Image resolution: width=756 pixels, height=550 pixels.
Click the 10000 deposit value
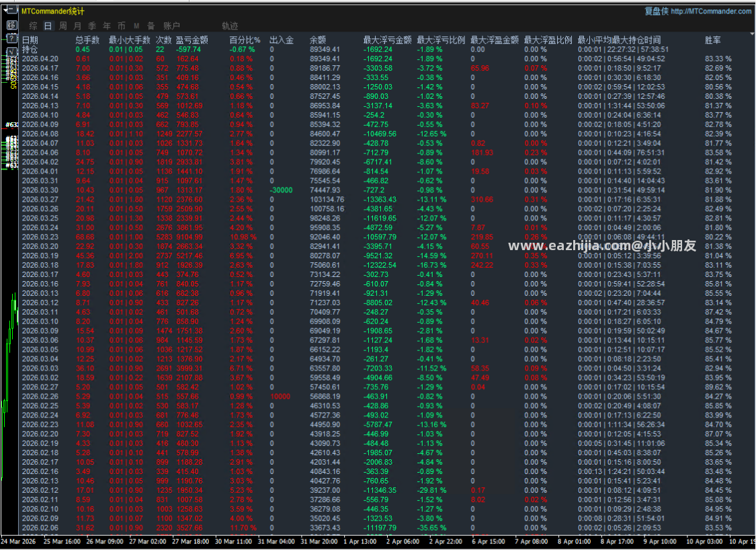tap(280, 397)
